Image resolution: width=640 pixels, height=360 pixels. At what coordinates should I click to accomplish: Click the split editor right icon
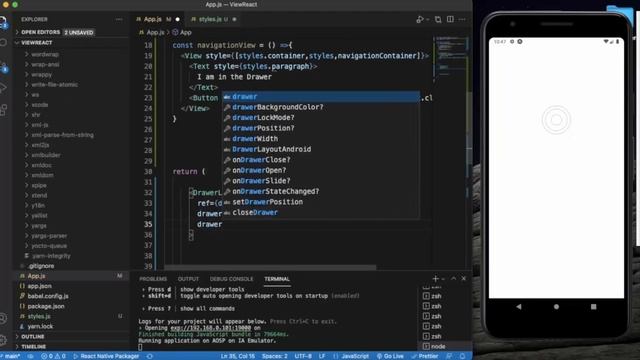point(450,19)
